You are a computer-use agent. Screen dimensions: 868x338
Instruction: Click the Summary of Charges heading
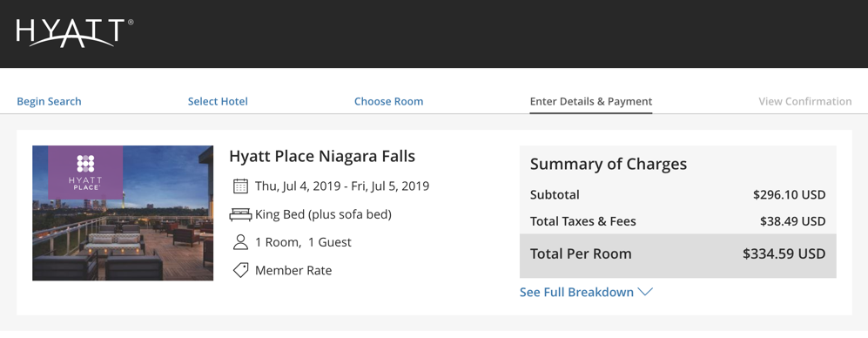(609, 164)
